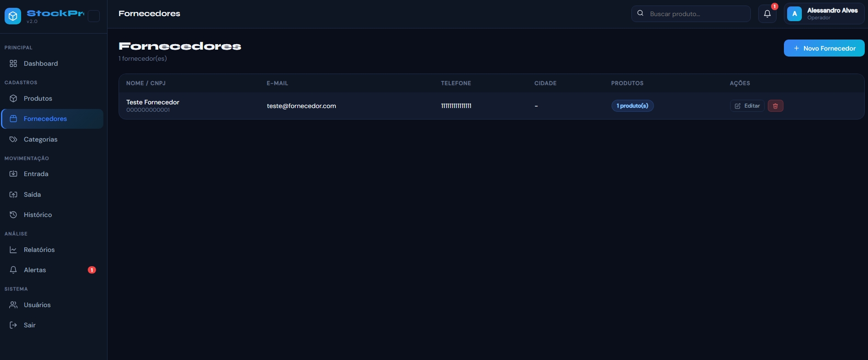
Task: Click the 1 produto(s) badge
Action: [632, 106]
